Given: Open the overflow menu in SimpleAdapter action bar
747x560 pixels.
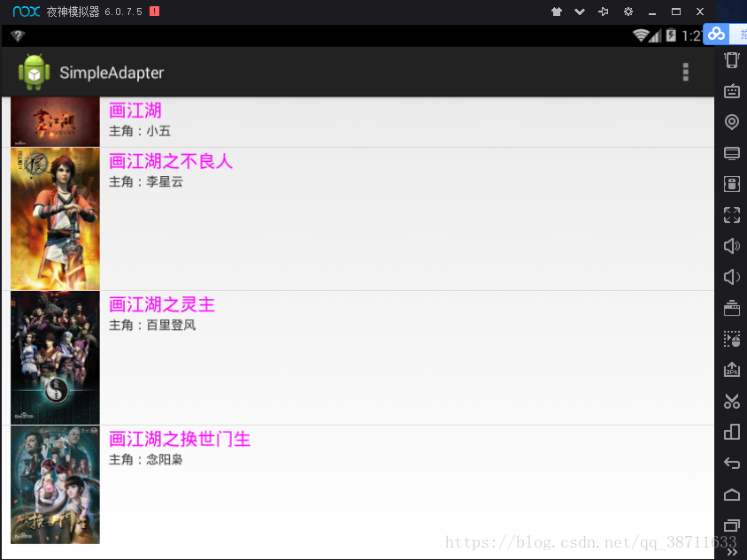Looking at the screenshot, I should pyautogui.click(x=686, y=72).
